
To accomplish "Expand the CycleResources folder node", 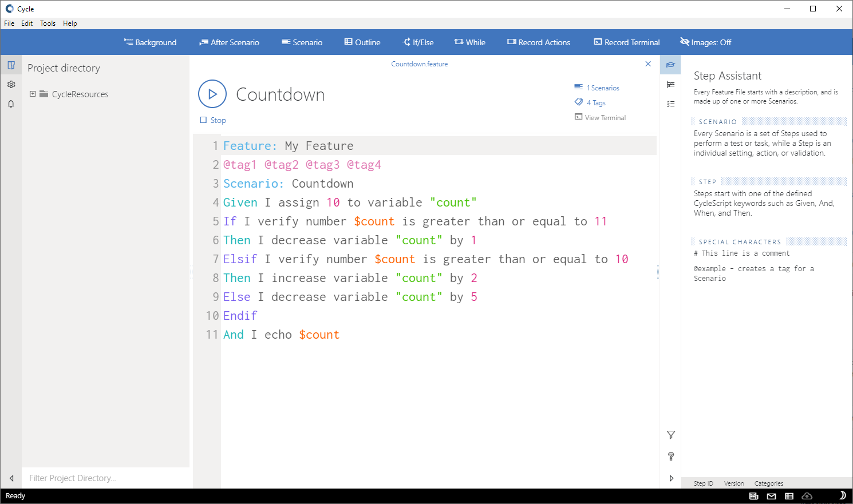I will [x=33, y=94].
